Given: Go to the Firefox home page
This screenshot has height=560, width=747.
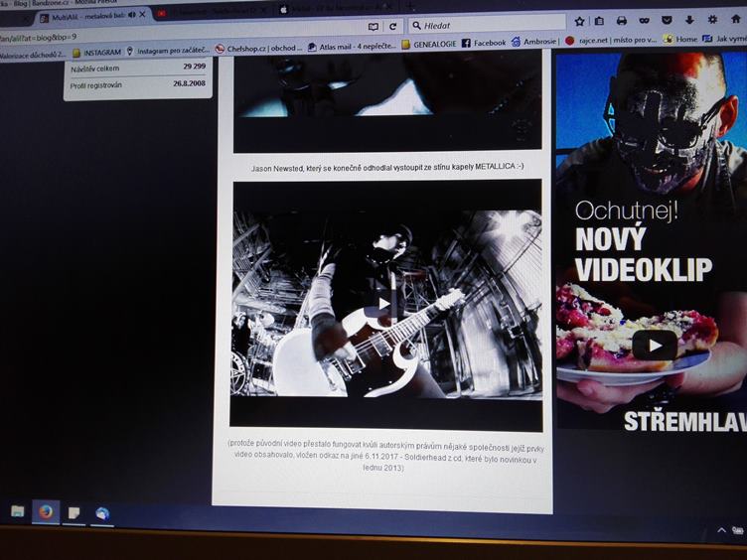Looking at the screenshot, I should pyautogui.click(x=735, y=19).
